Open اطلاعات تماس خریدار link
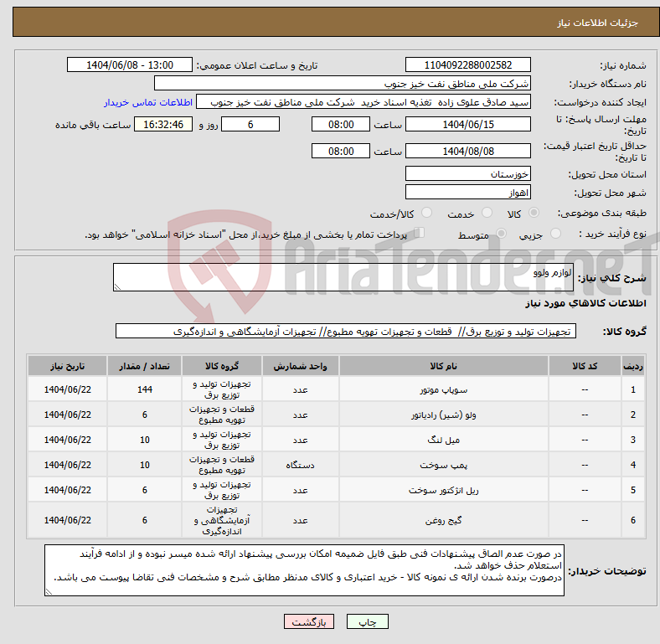Image resolution: width=660 pixels, height=644 pixels. tap(148, 102)
